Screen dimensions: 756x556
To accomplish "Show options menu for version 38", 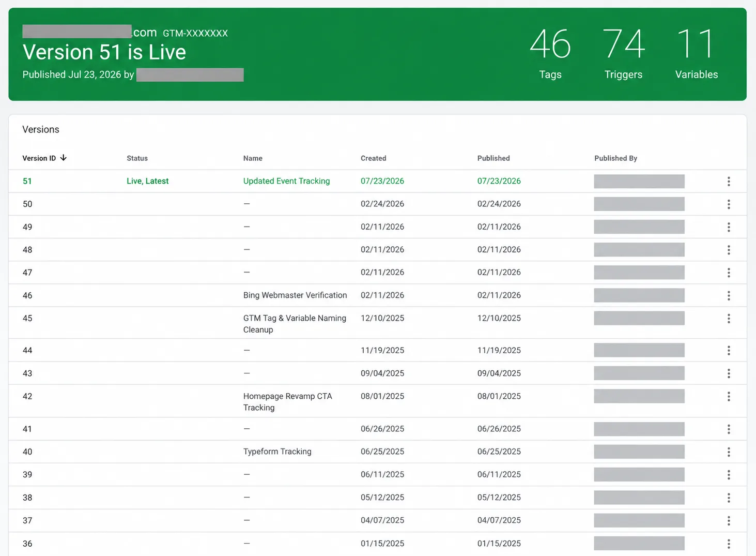I will tap(729, 498).
